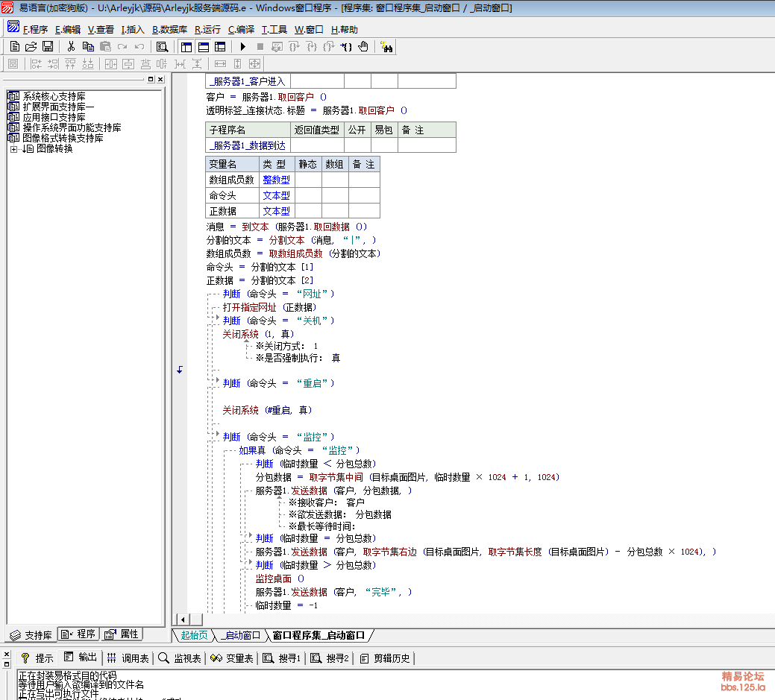Click the magnifier find icon in the toolbar
This screenshot has height=700, width=775.
click(x=162, y=47)
